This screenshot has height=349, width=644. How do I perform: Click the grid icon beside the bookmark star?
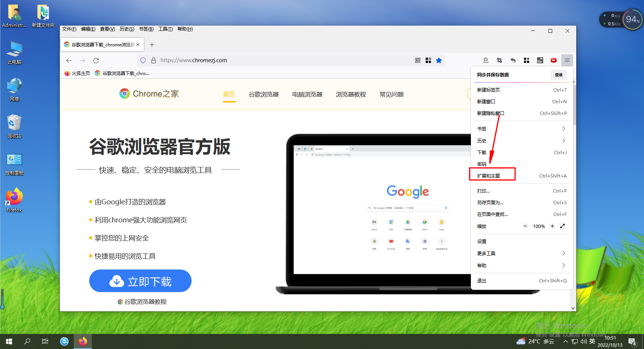(x=428, y=60)
